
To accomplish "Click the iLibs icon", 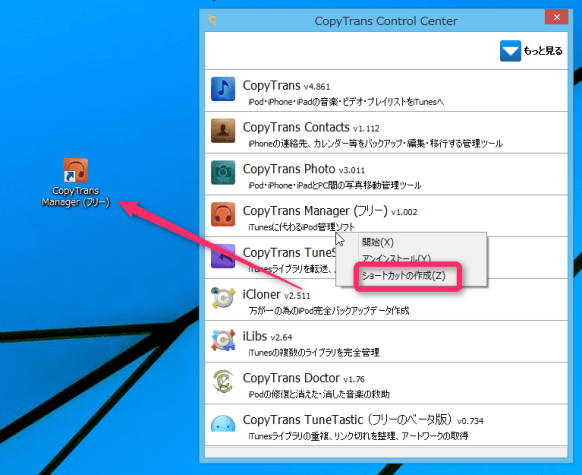I will (223, 340).
